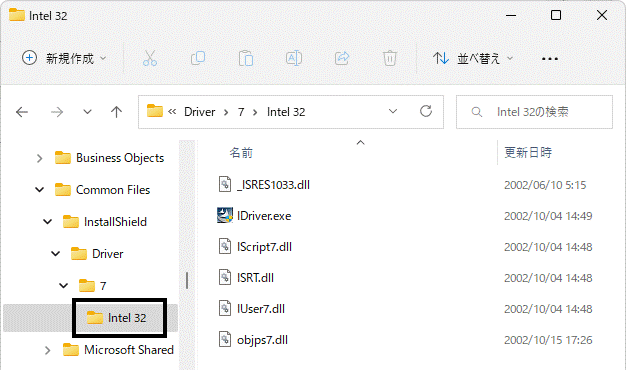Viewport: 626px width, 370px height.
Task: Go up one folder level arrow
Action: click(x=116, y=112)
